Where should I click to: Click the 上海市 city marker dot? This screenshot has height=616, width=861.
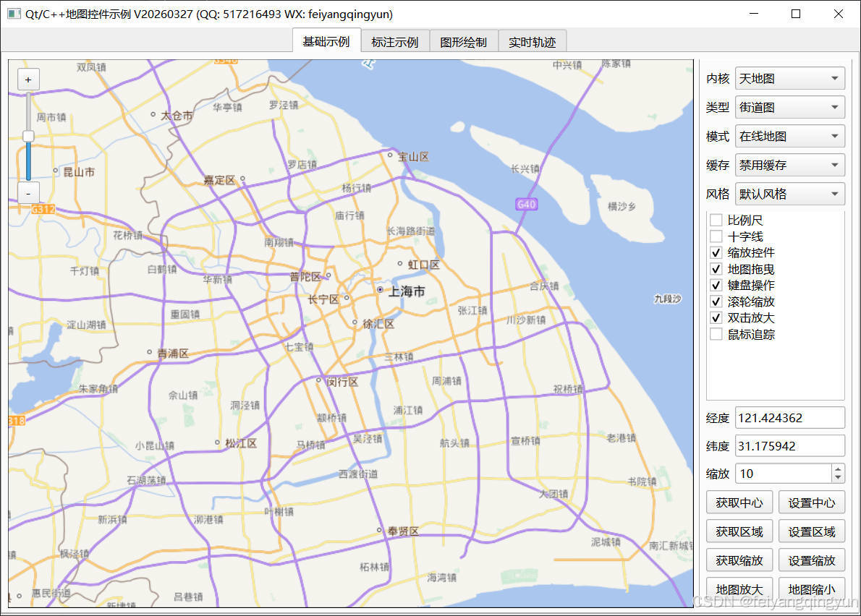click(380, 289)
